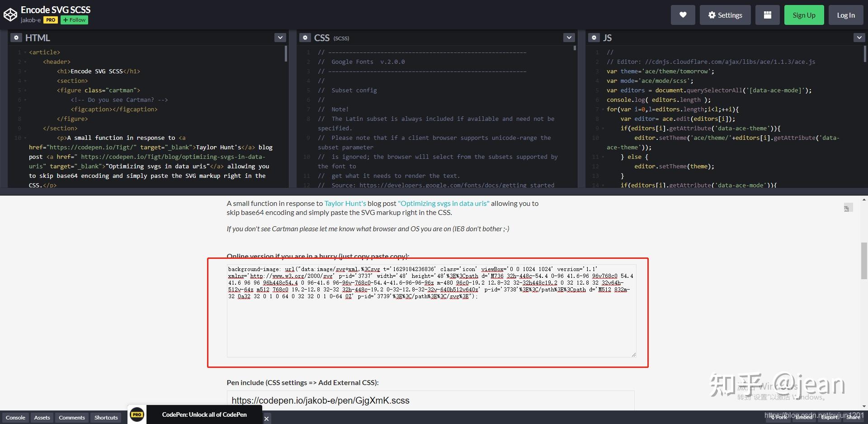Open the Console tab
The width and height of the screenshot is (868, 424).
tap(15, 417)
